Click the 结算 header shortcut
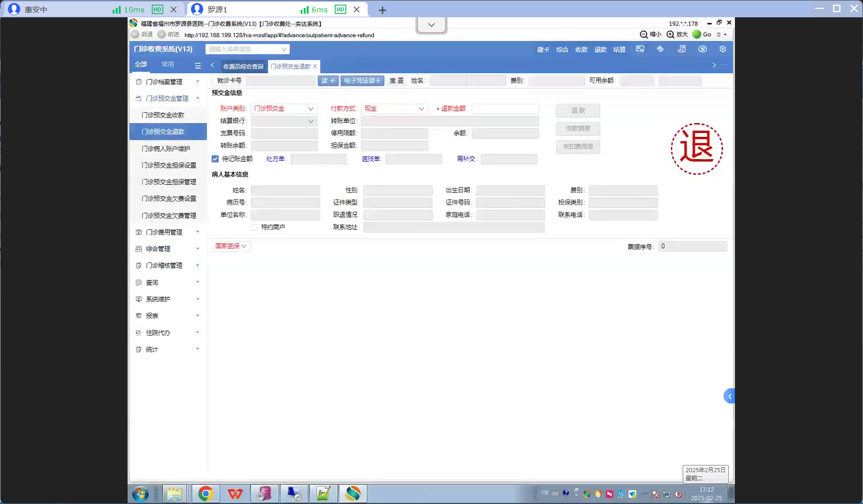Screen dimensions: 863x504 coord(619,49)
